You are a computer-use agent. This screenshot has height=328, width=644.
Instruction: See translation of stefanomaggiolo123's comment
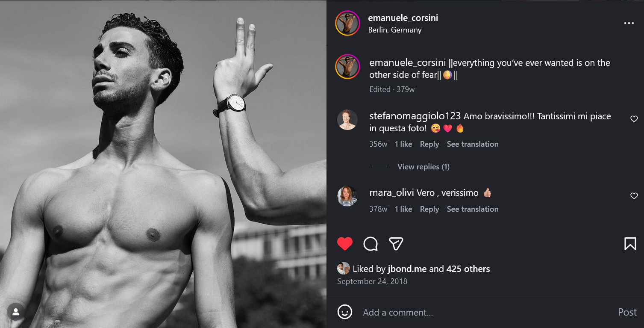click(x=472, y=144)
